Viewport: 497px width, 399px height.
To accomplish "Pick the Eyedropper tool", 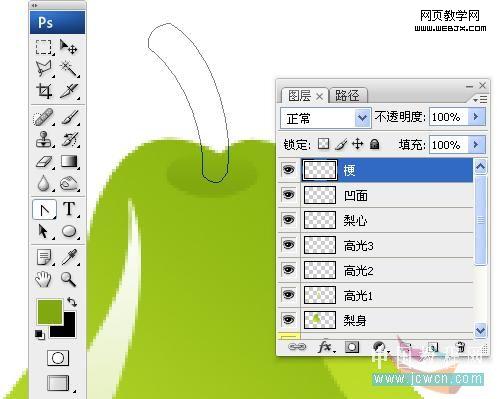I will [x=69, y=257].
